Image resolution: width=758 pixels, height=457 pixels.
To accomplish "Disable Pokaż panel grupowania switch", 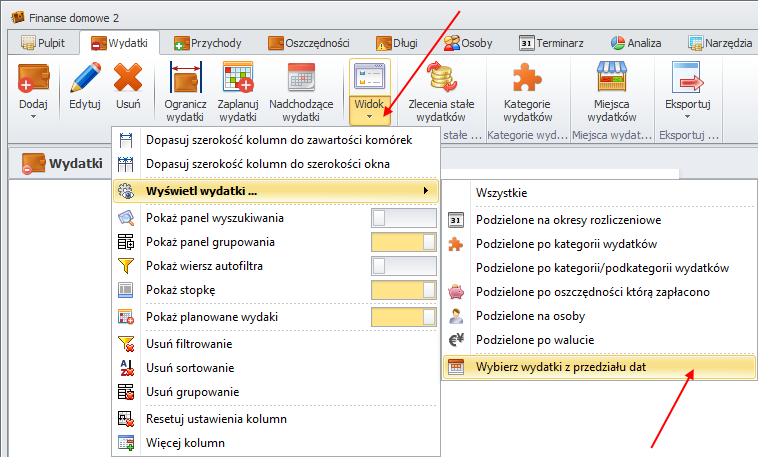I will pos(403,242).
